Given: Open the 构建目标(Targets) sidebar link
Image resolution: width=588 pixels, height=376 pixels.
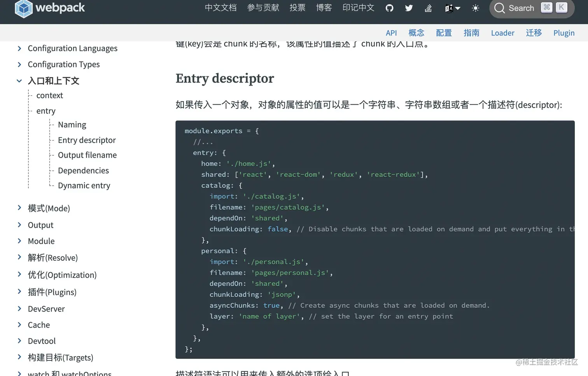Looking at the screenshot, I should pyautogui.click(x=60, y=357).
